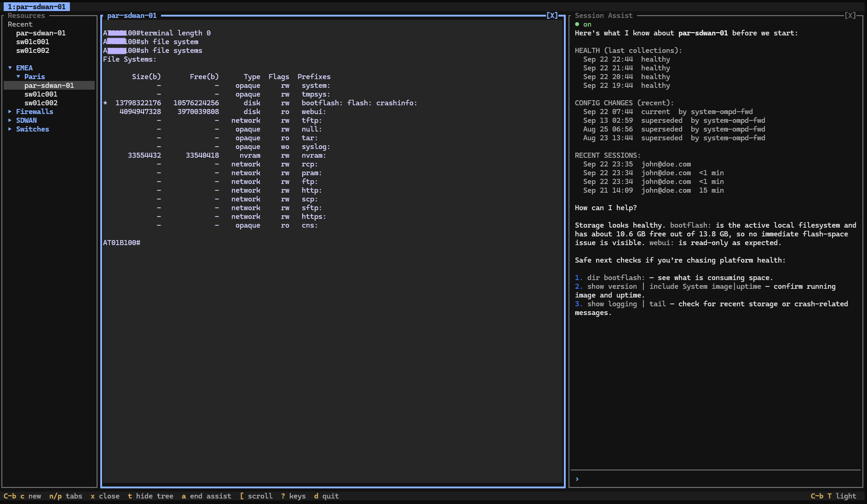Click the Sep 22 22:44 healthy entry
The image size is (867, 504).
[x=626, y=59]
